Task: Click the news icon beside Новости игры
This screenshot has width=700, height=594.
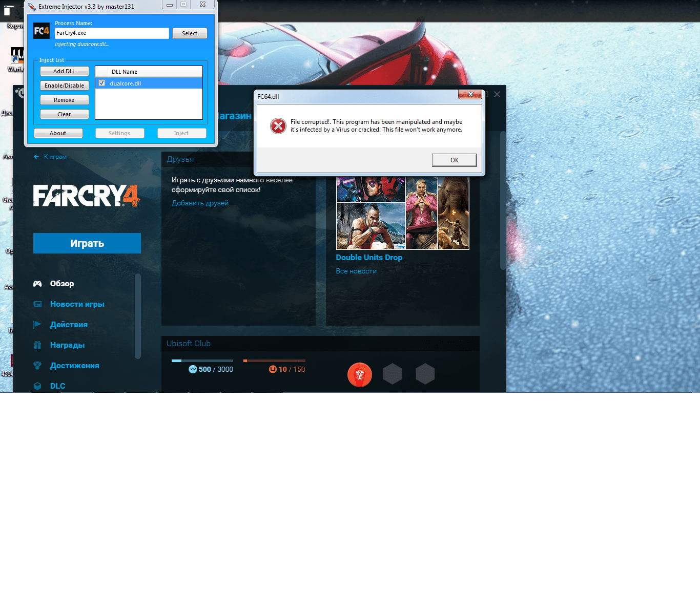Action: (37, 304)
